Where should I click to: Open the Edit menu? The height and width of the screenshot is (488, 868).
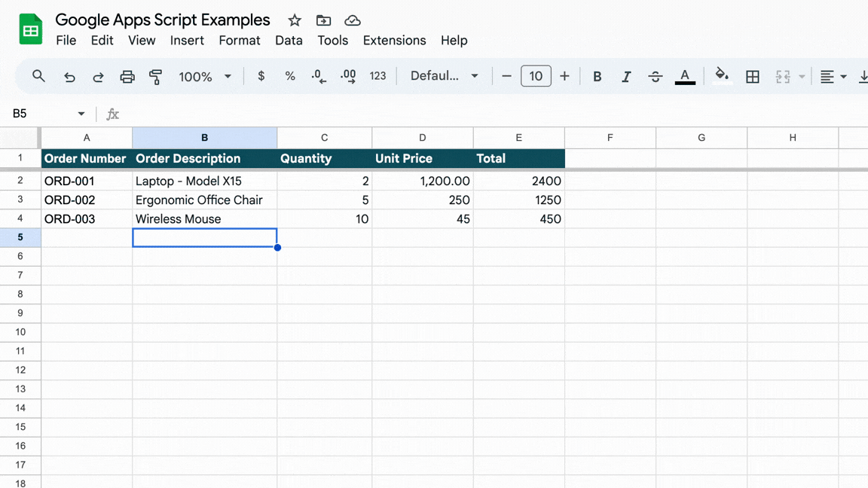pyautogui.click(x=102, y=41)
